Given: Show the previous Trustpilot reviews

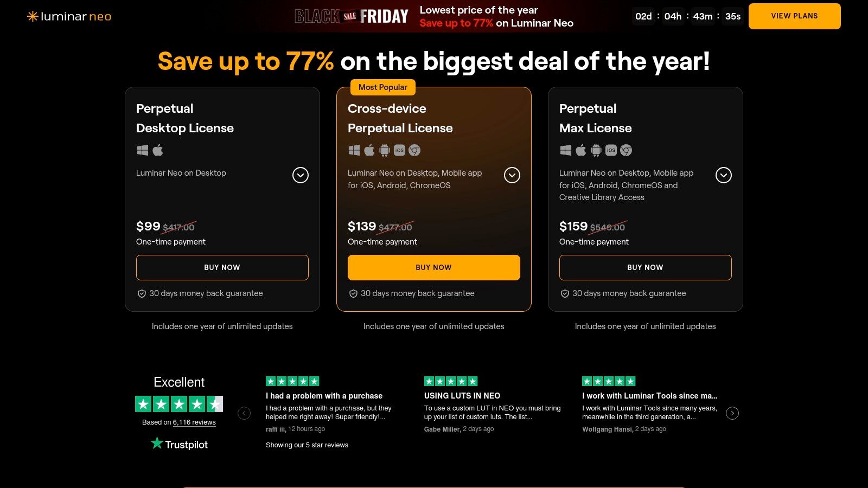Looking at the screenshot, I should pyautogui.click(x=244, y=413).
